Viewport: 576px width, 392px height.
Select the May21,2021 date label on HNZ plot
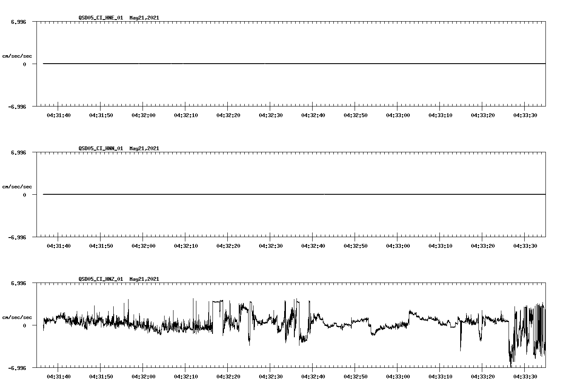point(144,279)
